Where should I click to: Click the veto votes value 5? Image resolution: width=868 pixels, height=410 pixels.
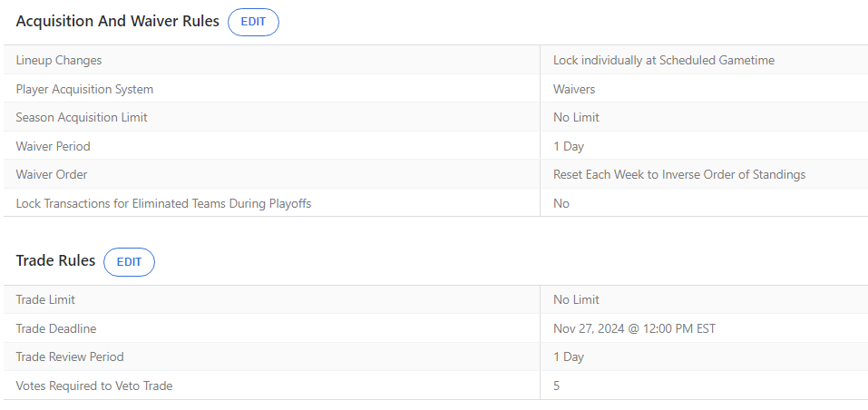tap(556, 386)
